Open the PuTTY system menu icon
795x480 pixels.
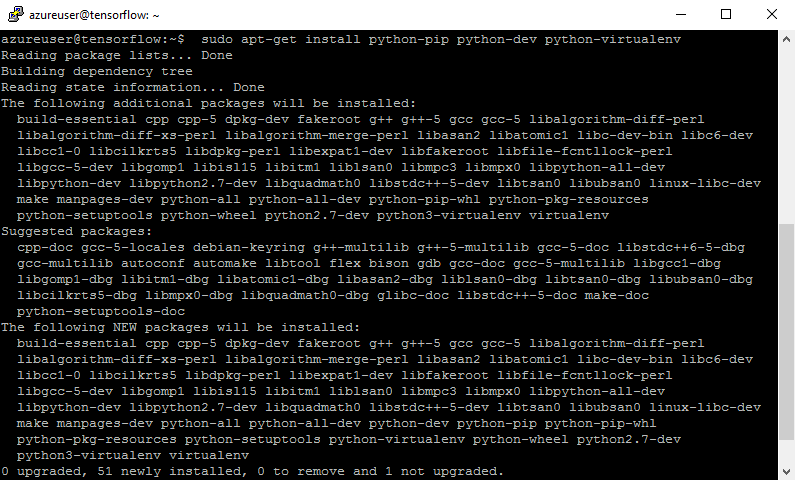16,14
